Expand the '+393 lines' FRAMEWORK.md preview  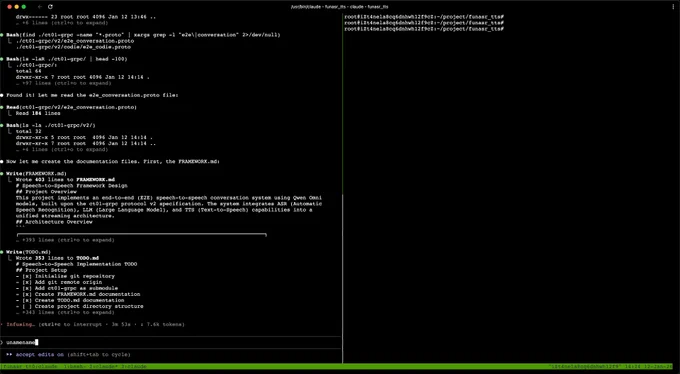pos(65,240)
